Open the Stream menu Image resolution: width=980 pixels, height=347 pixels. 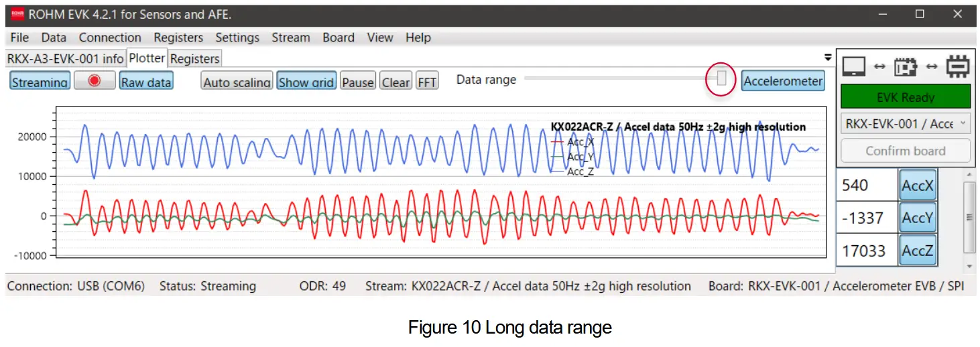tap(291, 38)
